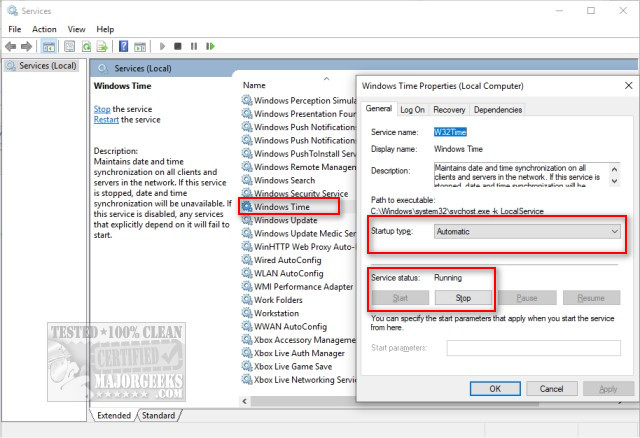The height and width of the screenshot is (438, 640).
Task: Click the Start Service play icon
Action: pos(162,47)
